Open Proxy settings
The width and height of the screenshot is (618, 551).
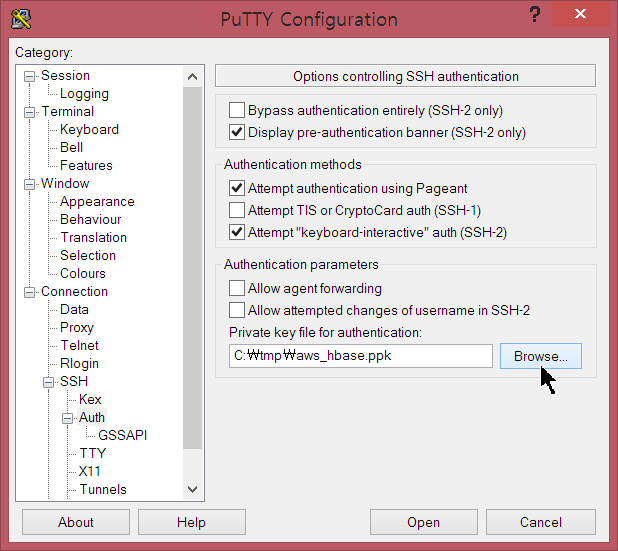(77, 328)
